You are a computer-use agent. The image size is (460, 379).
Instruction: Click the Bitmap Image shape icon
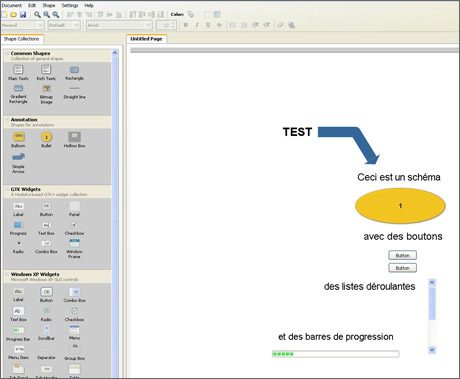pyautogui.click(x=46, y=94)
